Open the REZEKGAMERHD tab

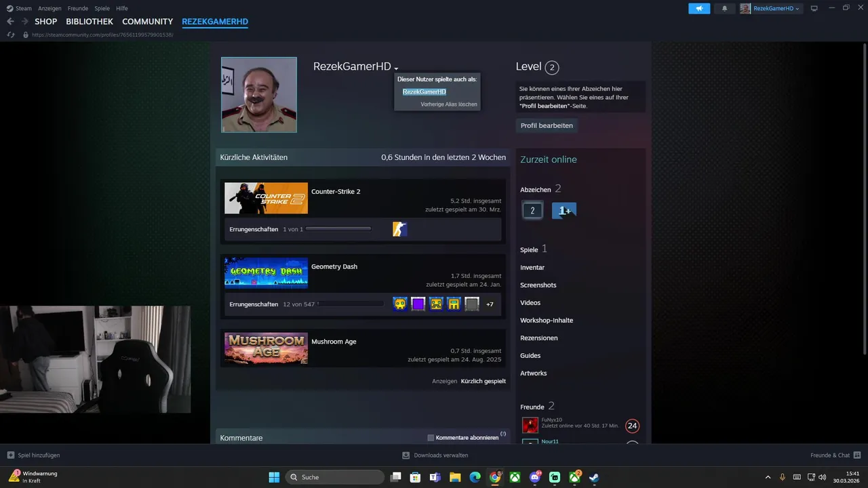pyautogui.click(x=215, y=22)
